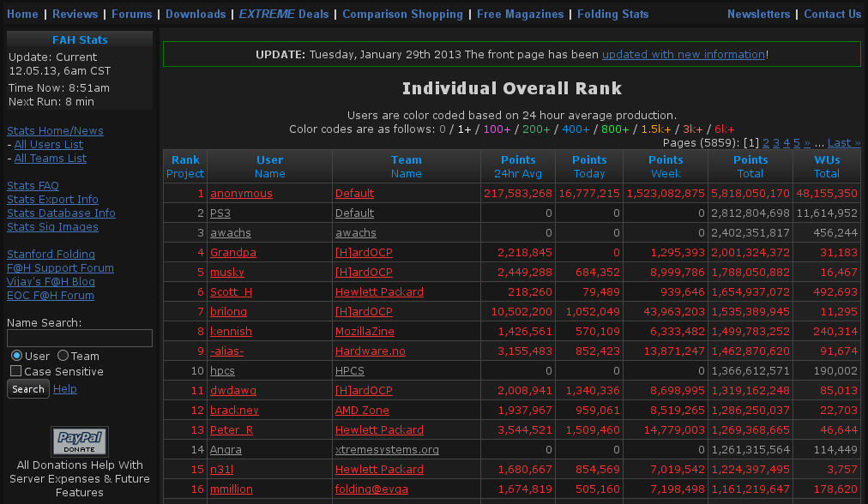Sort by the Team Name column header

[x=407, y=166]
